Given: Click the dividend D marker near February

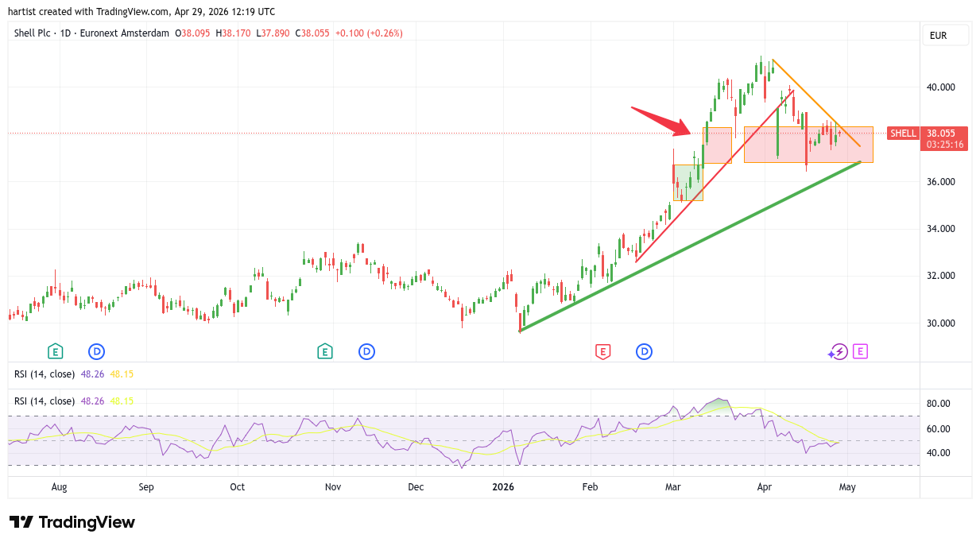Looking at the screenshot, I should (x=644, y=351).
